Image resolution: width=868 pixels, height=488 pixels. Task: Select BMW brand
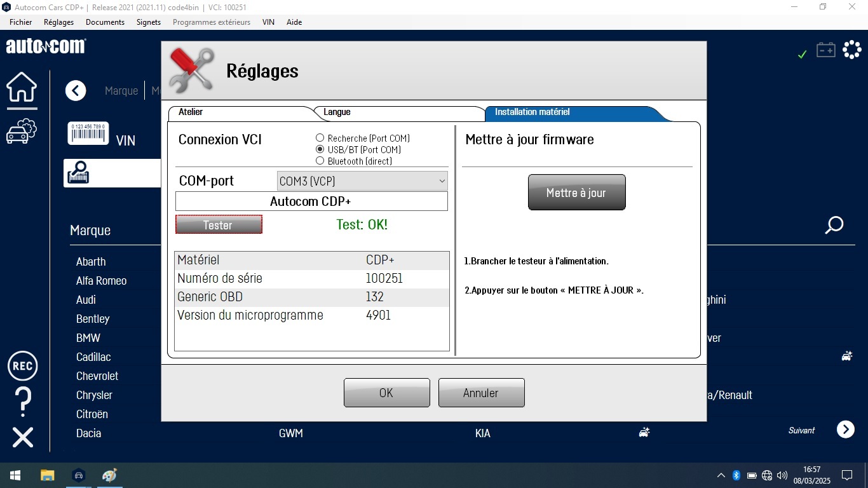(x=88, y=338)
